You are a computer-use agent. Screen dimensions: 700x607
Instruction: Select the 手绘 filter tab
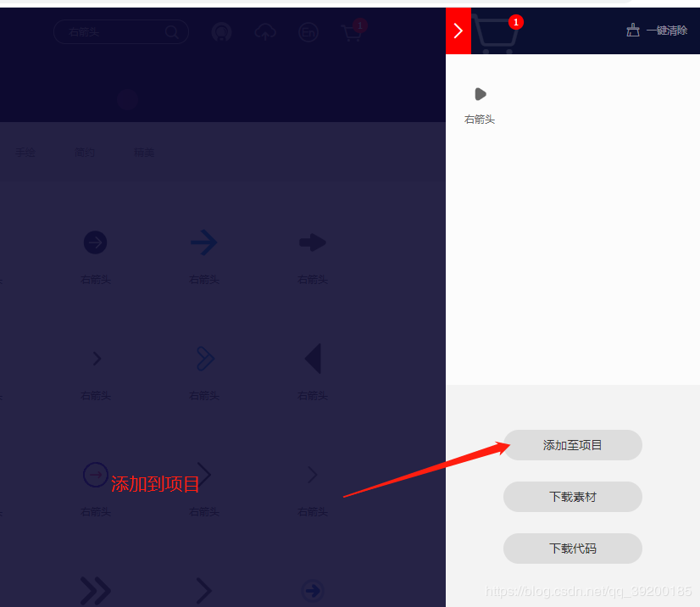(x=25, y=153)
